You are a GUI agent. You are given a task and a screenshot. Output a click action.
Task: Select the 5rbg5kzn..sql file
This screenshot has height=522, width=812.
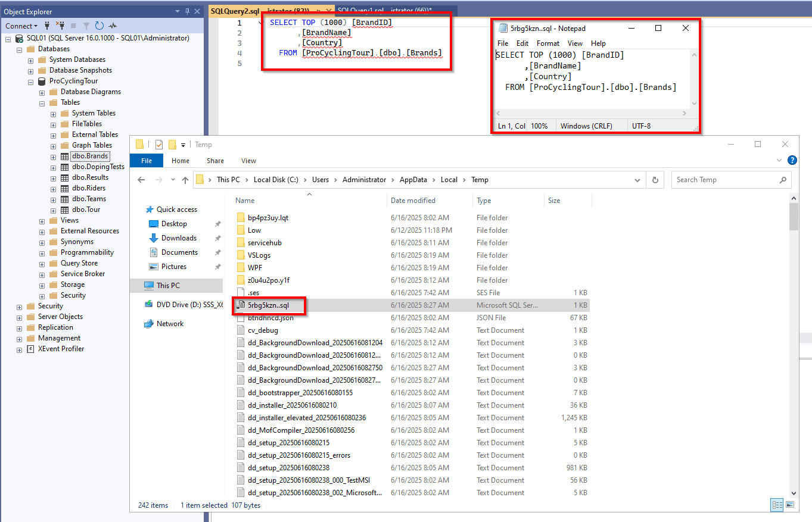(x=268, y=305)
